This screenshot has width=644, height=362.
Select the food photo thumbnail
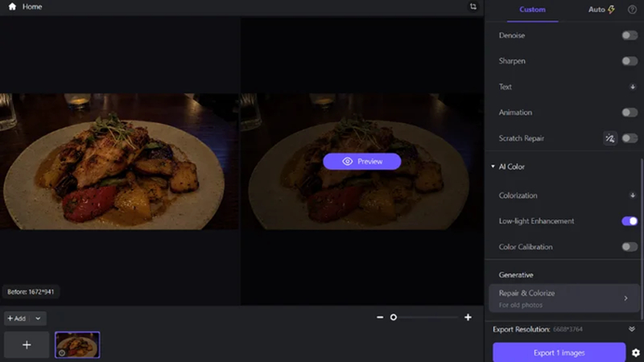point(77,345)
